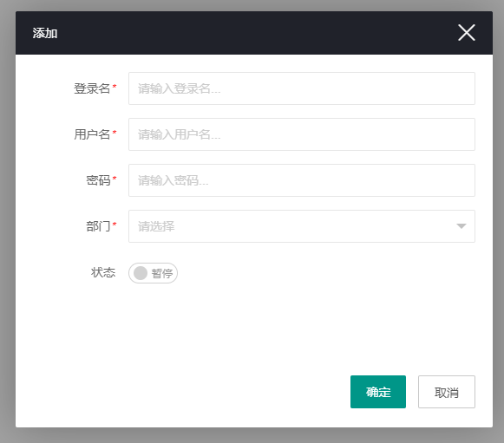This screenshot has width=504, height=443.
Task: Select the 密码 input field
Action: pos(302,180)
